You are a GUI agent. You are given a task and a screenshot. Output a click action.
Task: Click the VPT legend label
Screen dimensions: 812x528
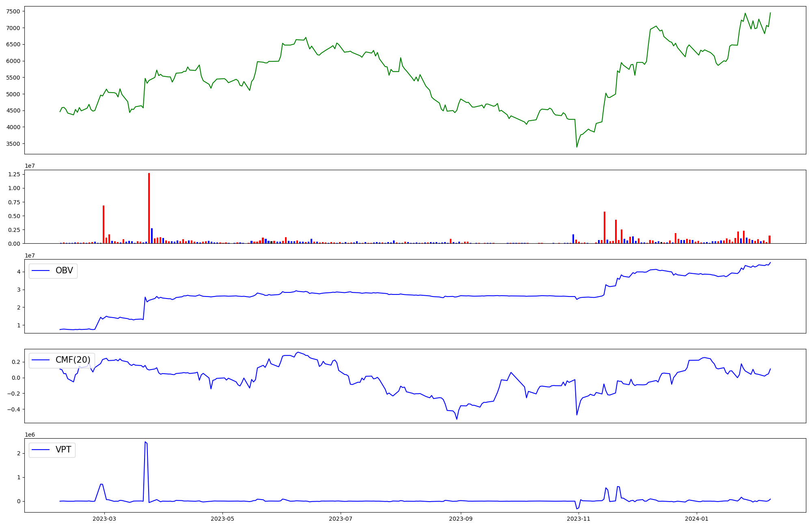63,450
